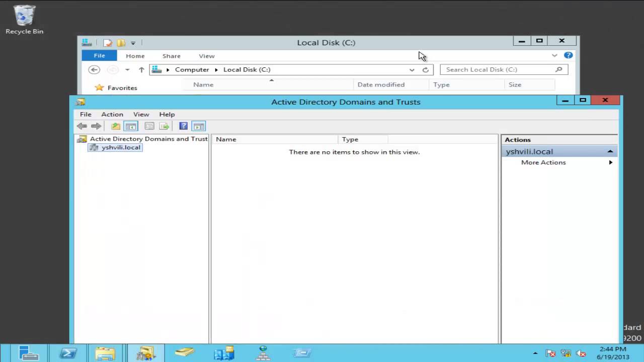
Task: Switch to the Share ribbon tab
Action: click(172, 56)
